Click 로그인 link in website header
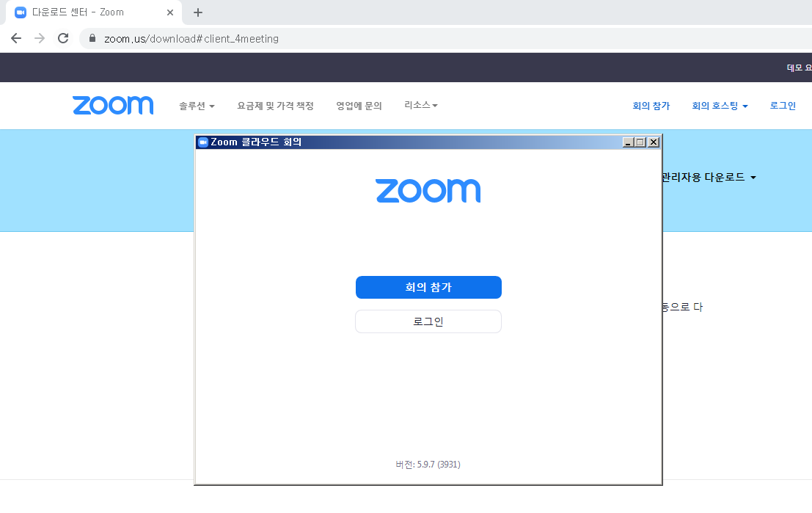812x513 pixels. [783, 106]
